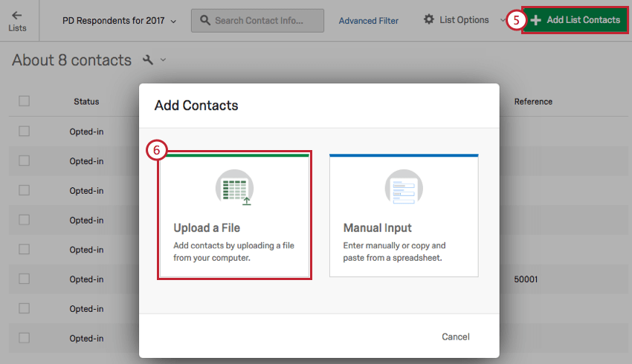
Task: Click the Reference column header
Action: click(x=533, y=102)
